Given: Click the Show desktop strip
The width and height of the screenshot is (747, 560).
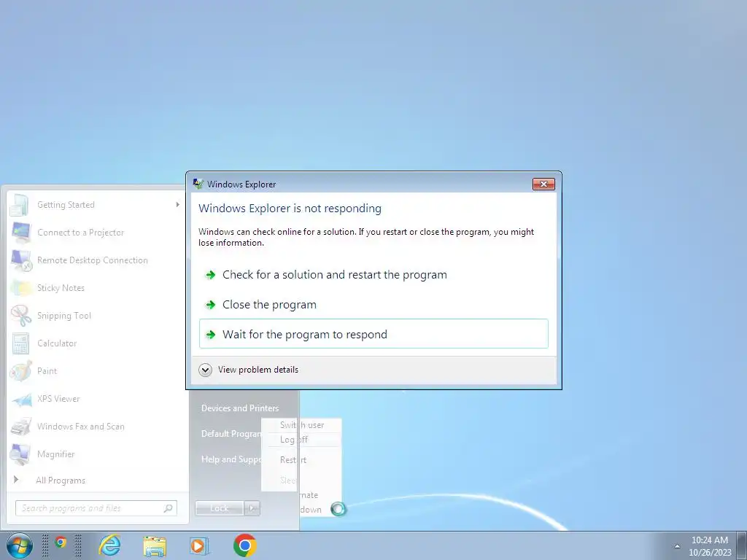Looking at the screenshot, I should coord(741,545).
